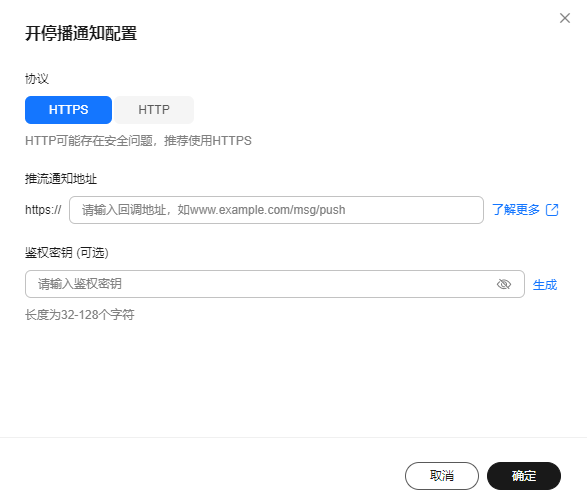Click the crossed-out eye icon in key field
This screenshot has height=501, width=587.
504,284
